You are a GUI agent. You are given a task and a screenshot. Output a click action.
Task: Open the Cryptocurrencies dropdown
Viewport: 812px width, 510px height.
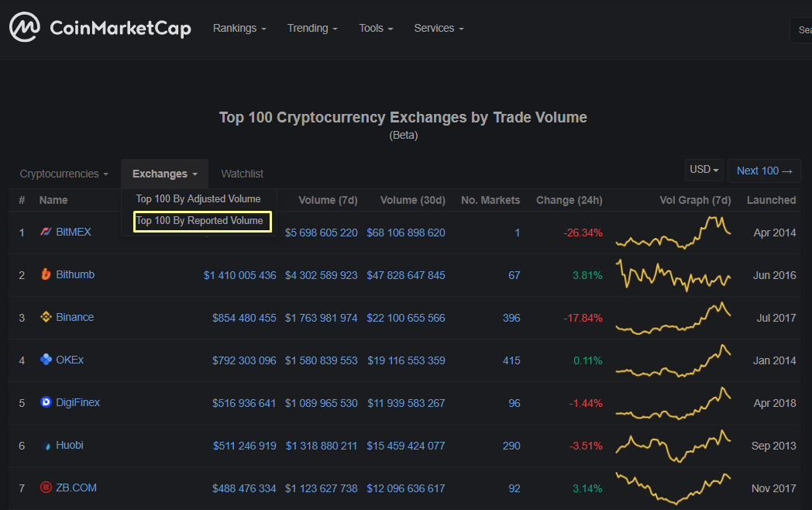[64, 173]
